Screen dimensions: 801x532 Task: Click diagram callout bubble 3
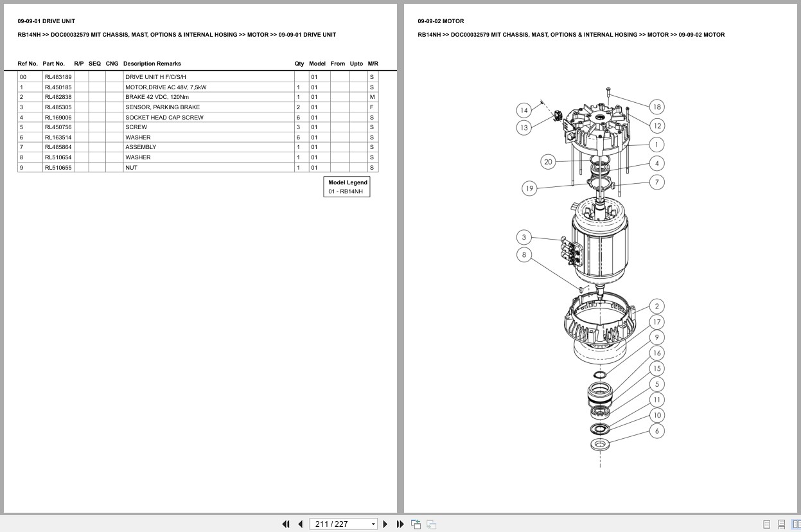click(524, 237)
